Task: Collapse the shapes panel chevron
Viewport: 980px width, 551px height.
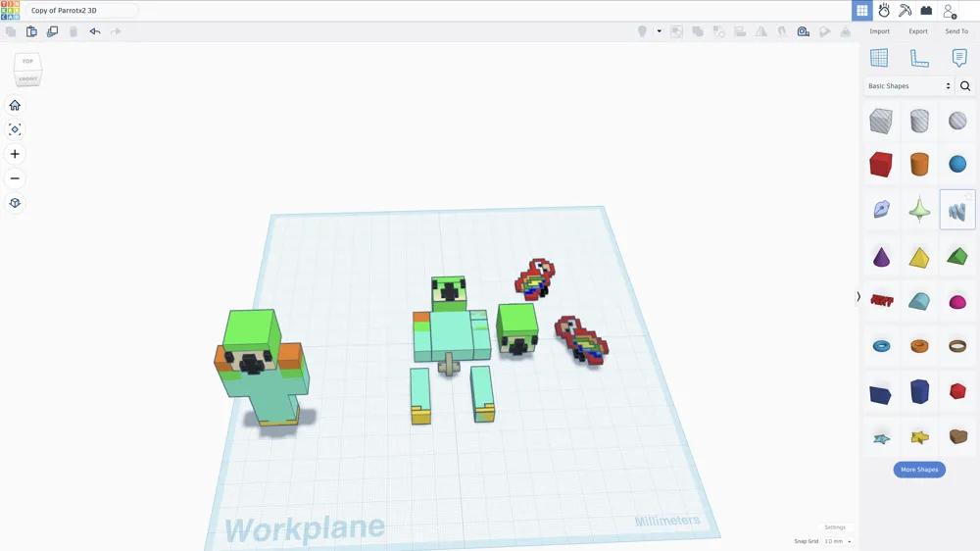Action: [x=858, y=296]
